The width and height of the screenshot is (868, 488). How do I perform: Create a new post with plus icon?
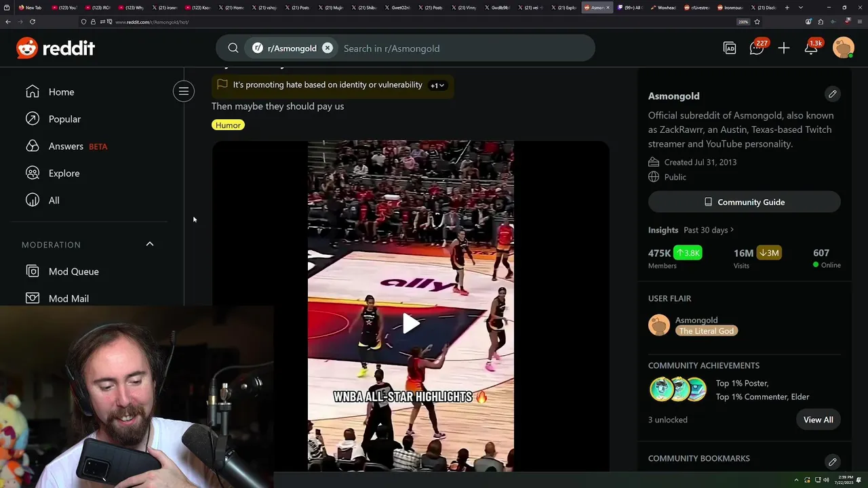coord(784,48)
